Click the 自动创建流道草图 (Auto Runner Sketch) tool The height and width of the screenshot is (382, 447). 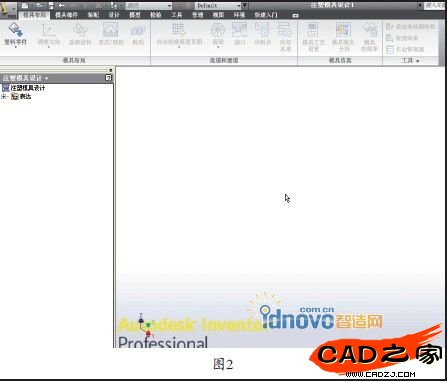click(179, 34)
